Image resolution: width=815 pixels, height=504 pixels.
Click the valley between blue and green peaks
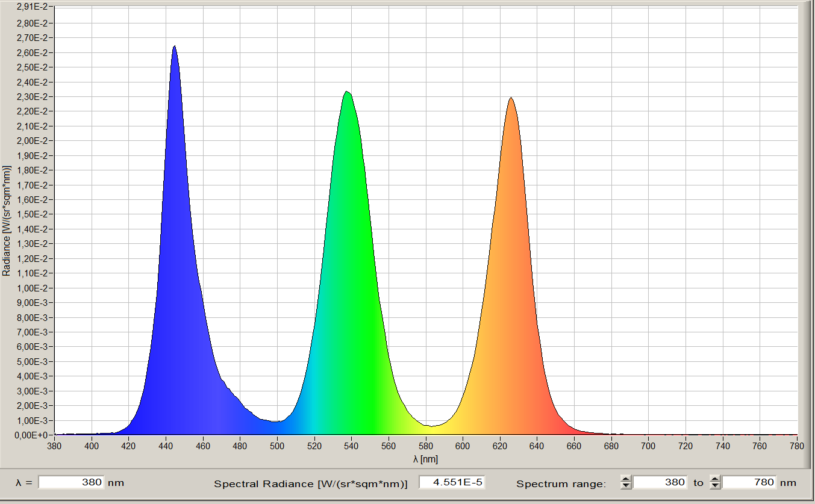point(275,421)
